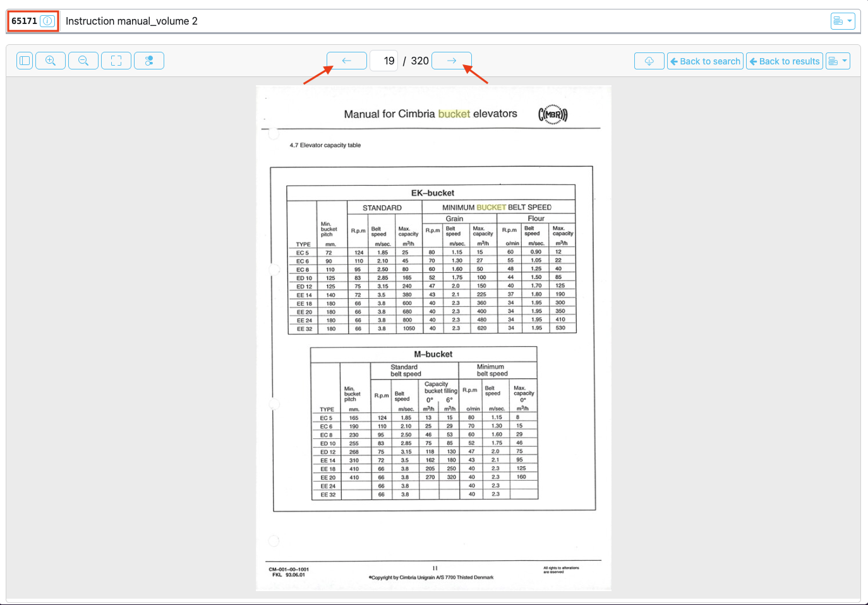Open info icon beside 65171
The width and height of the screenshot is (868, 605).
tap(47, 21)
